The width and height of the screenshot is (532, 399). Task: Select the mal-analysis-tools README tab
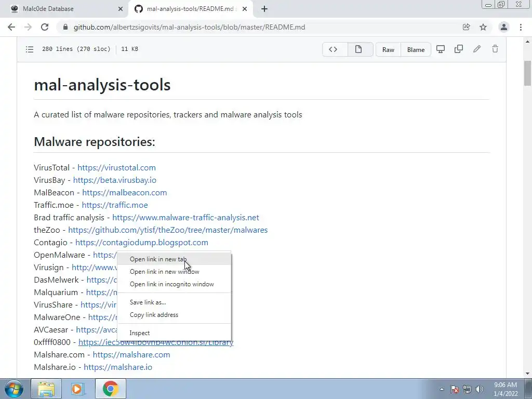coord(191,9)
